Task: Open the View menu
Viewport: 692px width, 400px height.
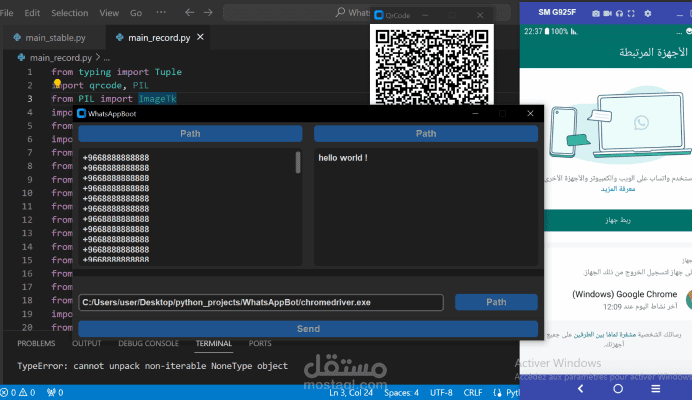Action: pos(109,13)
